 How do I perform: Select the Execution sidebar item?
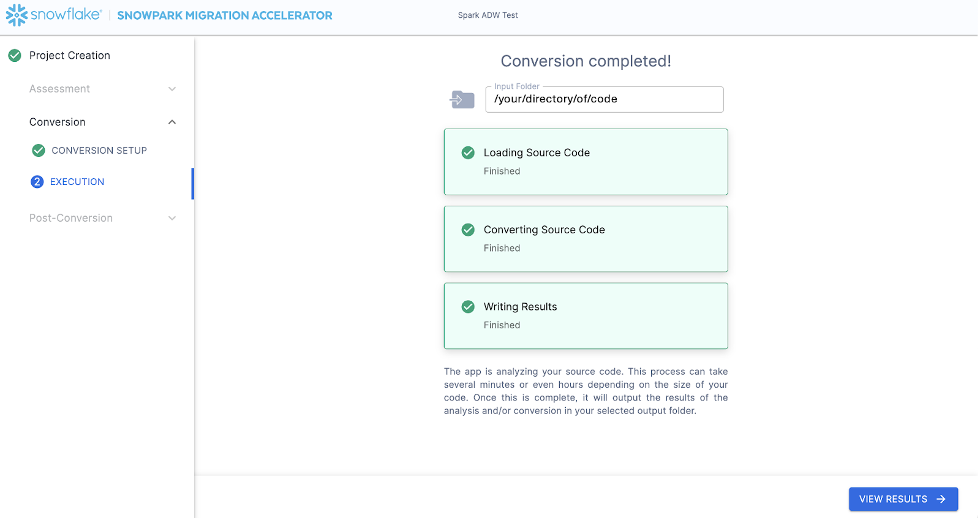click(77, 182)
